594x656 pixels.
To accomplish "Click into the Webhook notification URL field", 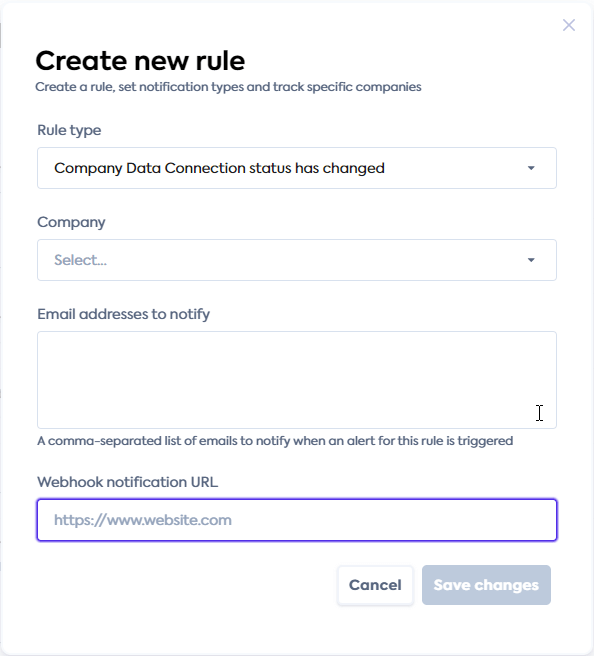I will point(297,520).
